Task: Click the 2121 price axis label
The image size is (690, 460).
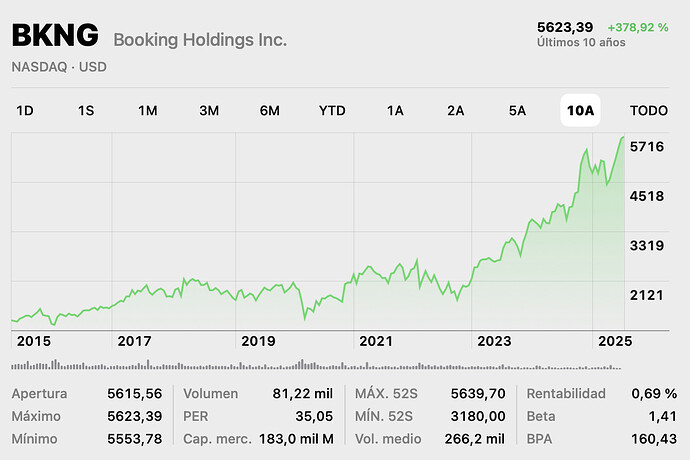Action: [x=646, y=295]
